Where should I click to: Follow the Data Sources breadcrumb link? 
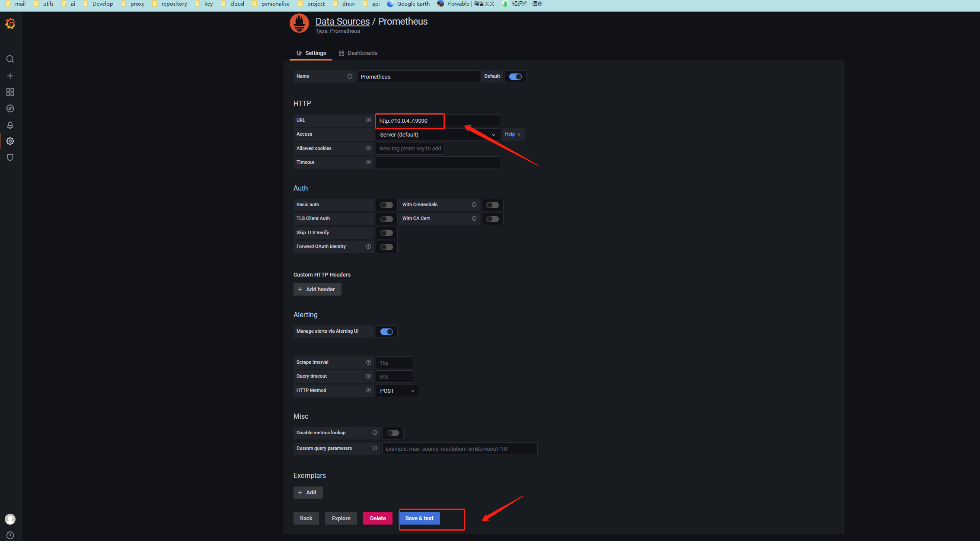342,22
